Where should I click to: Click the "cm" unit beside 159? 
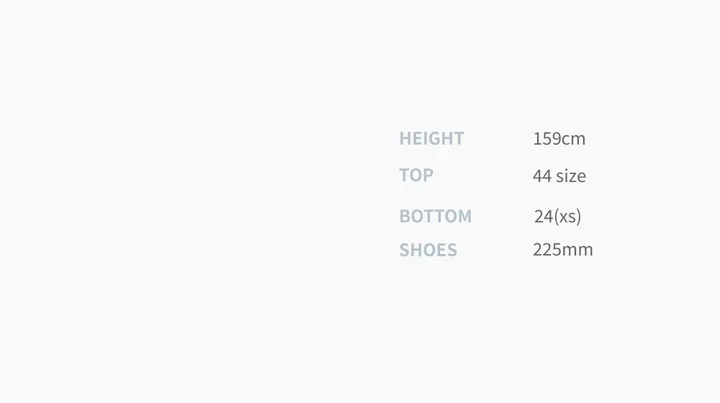coord(574,140)
